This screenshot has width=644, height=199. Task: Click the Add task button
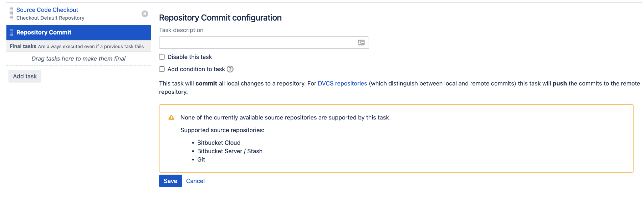25,76
